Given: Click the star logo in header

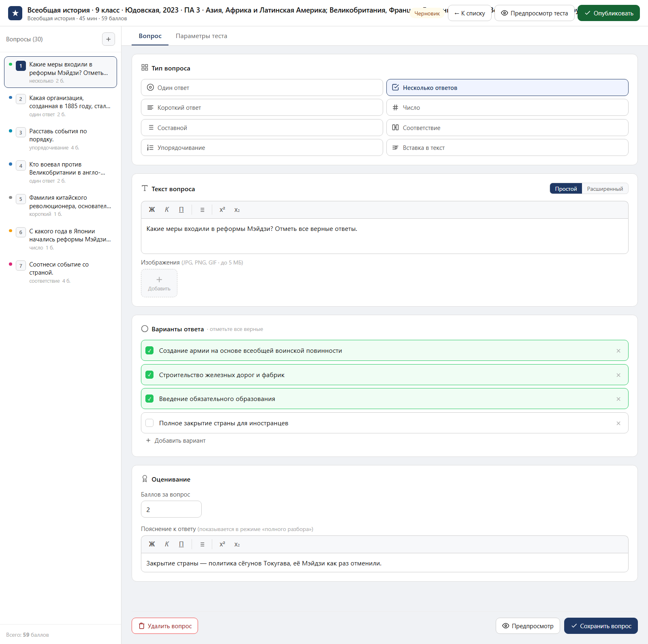Looking at the screenshot, I should coord(15,13).
